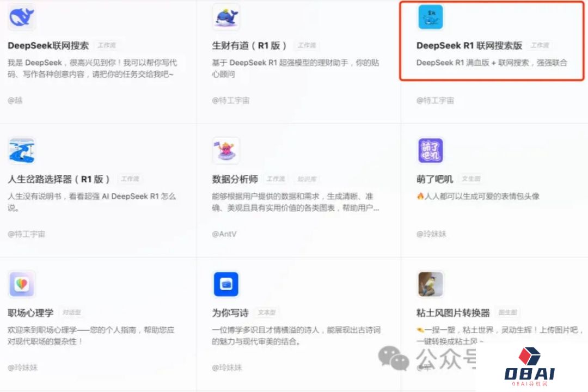Open the 数据分析师 title
This screenshot has width=588, height=392.
click(235, 179)
